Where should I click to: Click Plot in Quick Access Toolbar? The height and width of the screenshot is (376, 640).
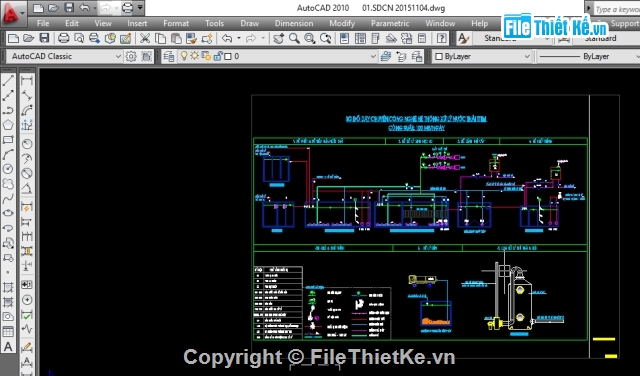coord(127,8)
